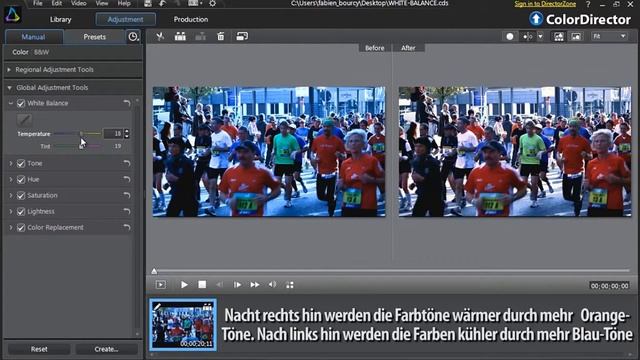Click the Reset button

(39, 349)
